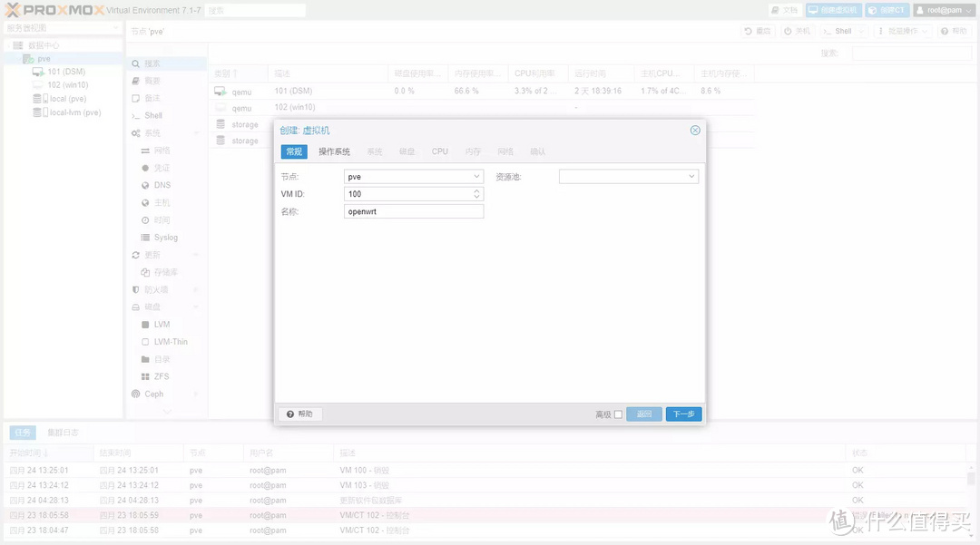This screenshot has height=545, width=980.
Task: Open the root@pam user menu
Action: (x=945, y=10)
